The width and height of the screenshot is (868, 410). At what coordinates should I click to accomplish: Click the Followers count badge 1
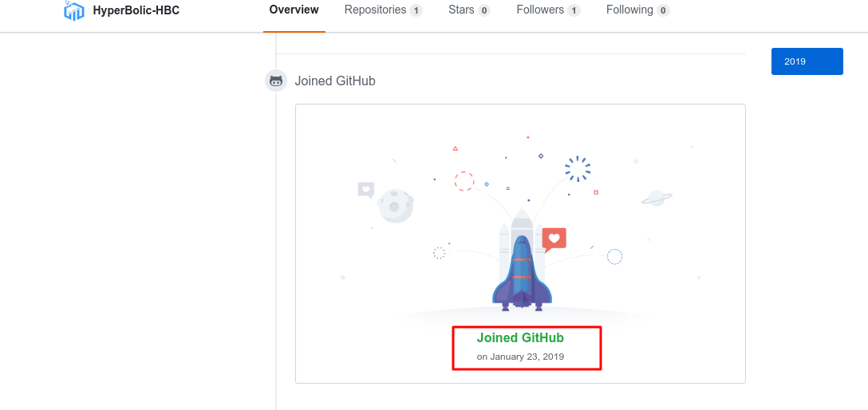574,10
